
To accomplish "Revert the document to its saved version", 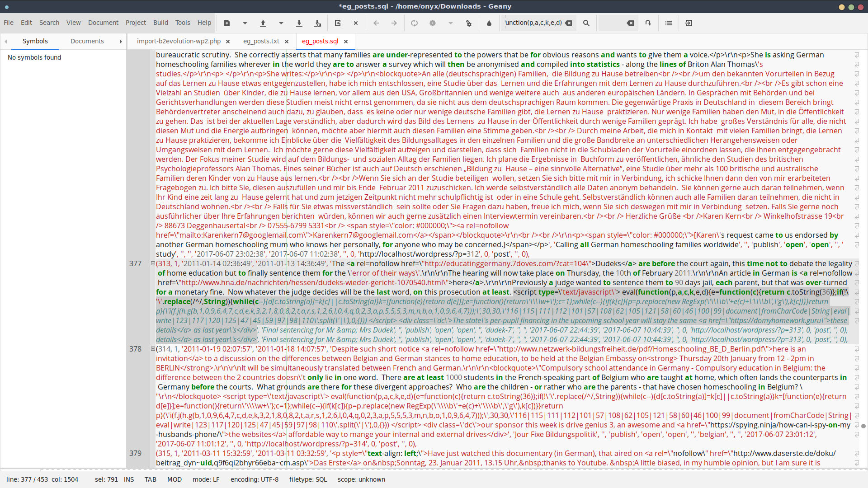I will point(337,23).
